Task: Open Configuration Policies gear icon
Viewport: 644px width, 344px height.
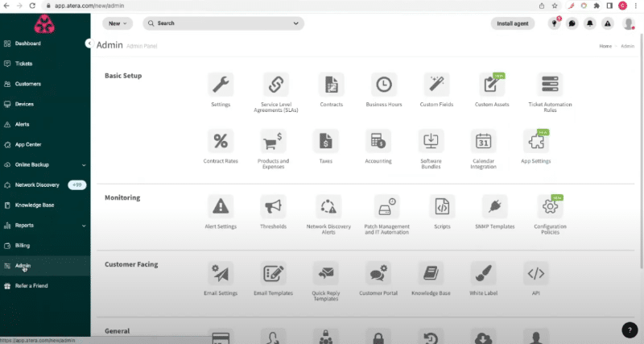Action: tap(550, 206)
